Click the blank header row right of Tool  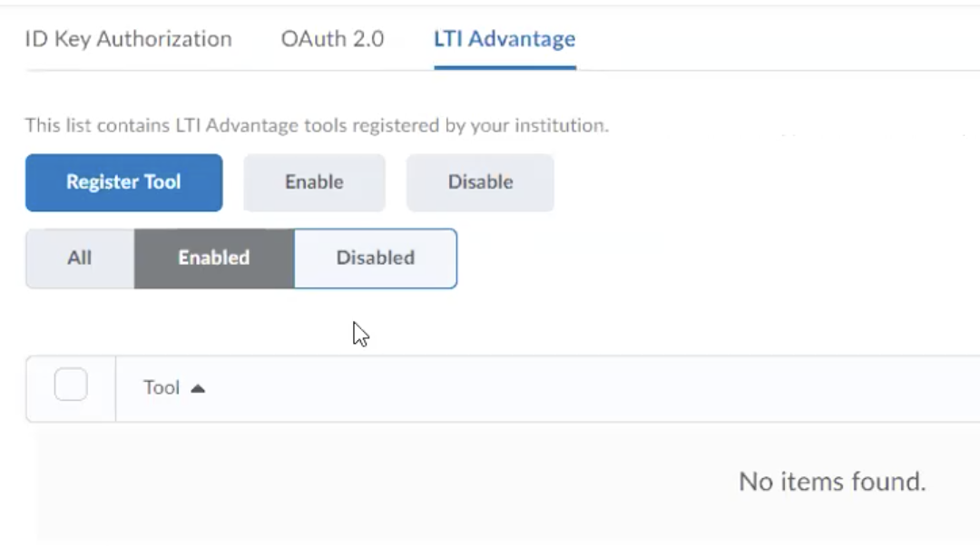pos(590,388)
